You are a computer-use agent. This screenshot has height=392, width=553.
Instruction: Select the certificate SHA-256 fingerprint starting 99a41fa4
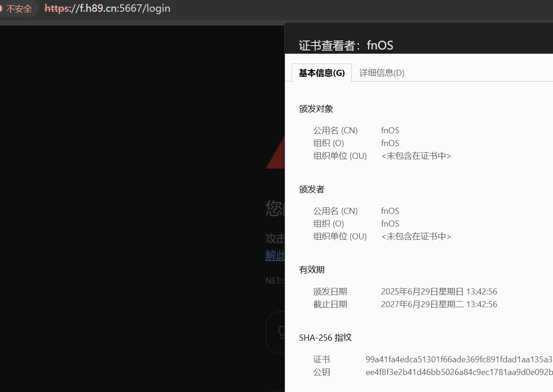(459, 359)
